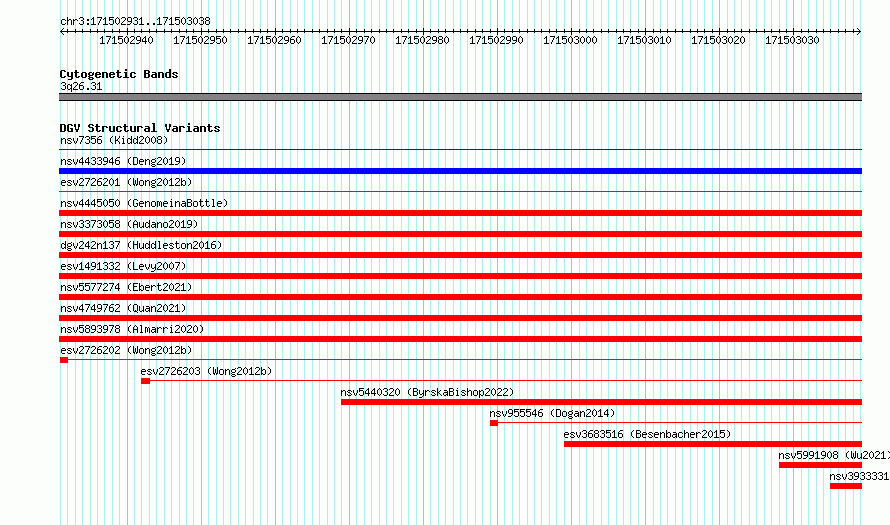Viewport: 890px width, 525px height.
Task: Click the esv2726201 (Wong2012b) label
Action: (x=126, y=182)
